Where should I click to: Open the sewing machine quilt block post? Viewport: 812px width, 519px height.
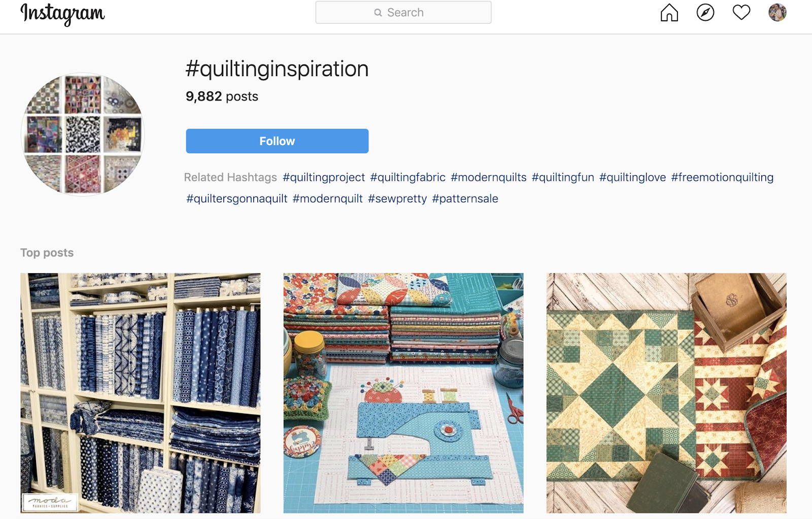click(x=403, y=393)
